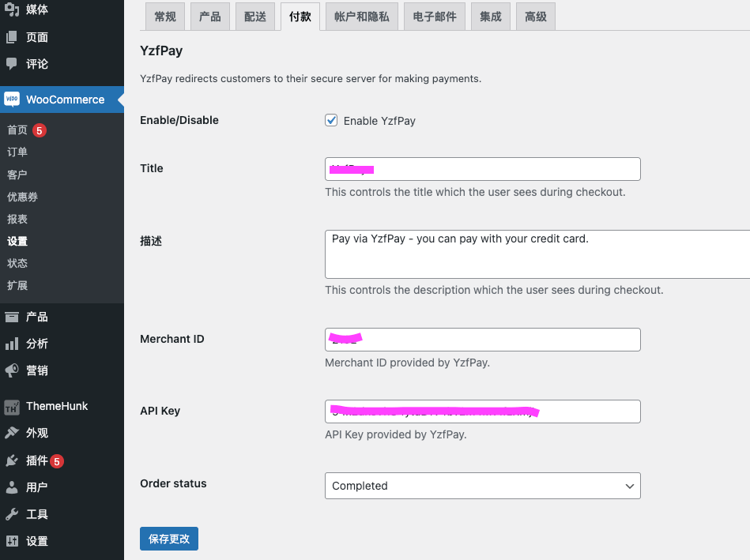750x560 pixels.
Task: Open the 媒体 media menu icon
Action: pos(12,9)
